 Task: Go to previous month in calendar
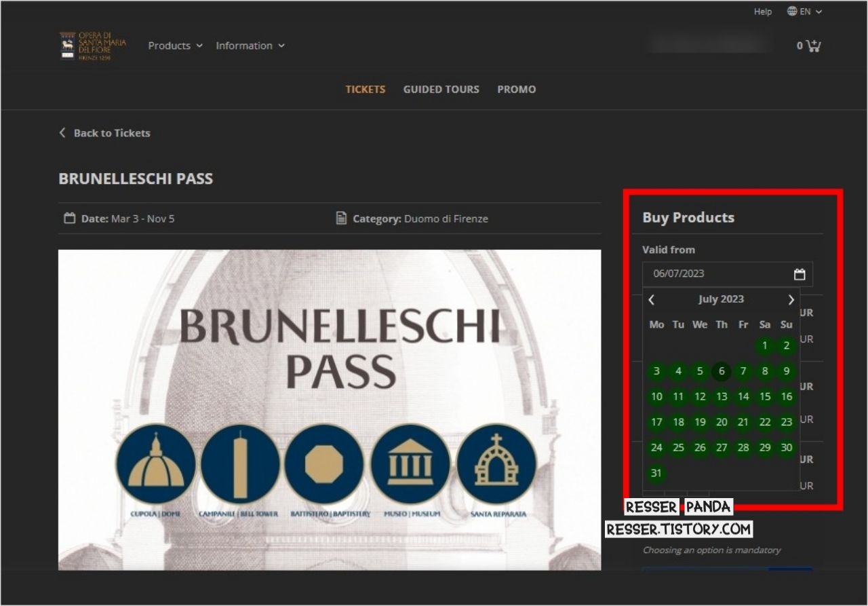[x=652, y=299]
